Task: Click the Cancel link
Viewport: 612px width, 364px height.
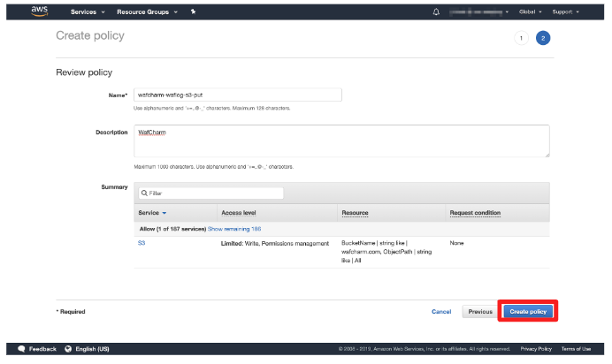Action: (441, 312)
